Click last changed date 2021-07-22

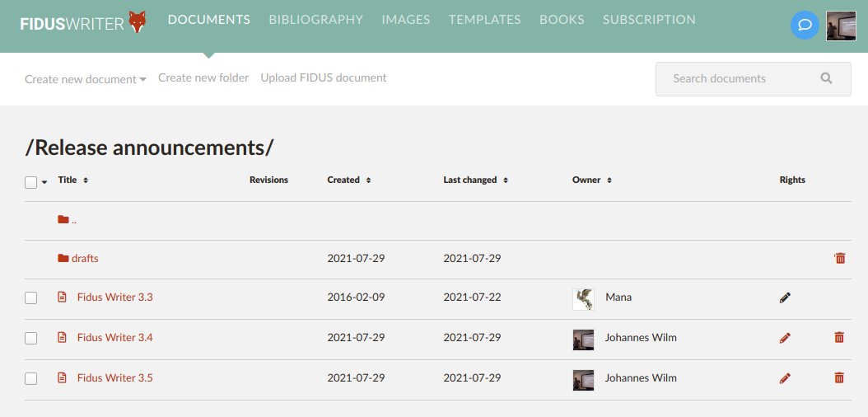[x=472, y=298]
